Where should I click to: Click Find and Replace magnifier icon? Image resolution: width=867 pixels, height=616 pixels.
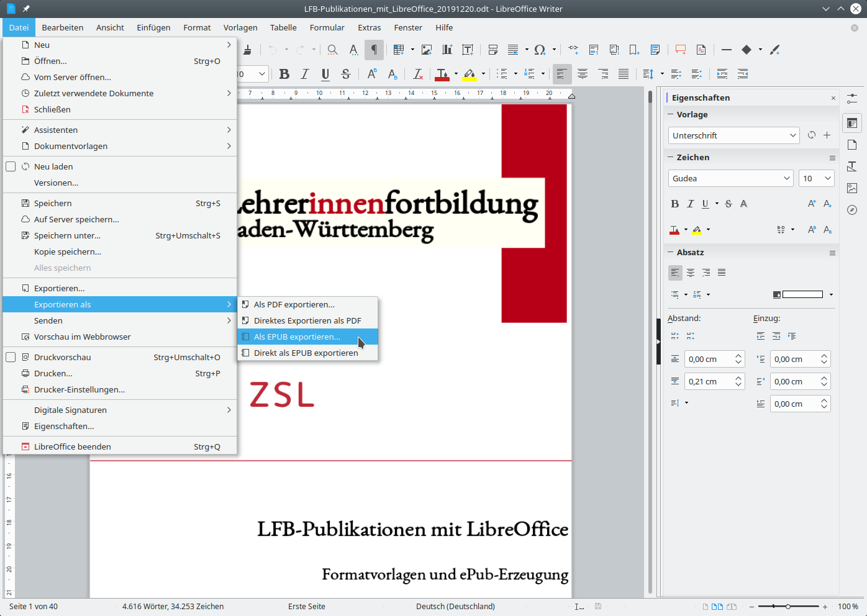point(332,50)
